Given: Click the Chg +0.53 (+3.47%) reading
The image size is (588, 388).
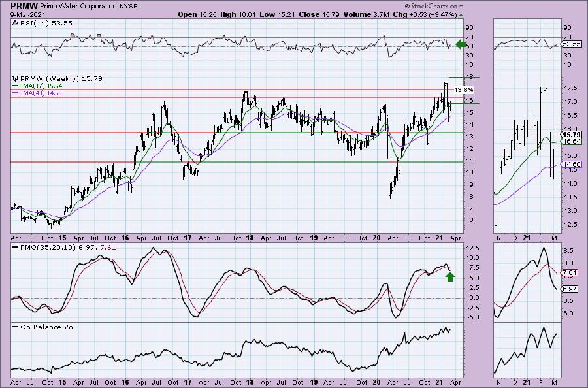Looking at the screenshot, I should click(425, 14).
